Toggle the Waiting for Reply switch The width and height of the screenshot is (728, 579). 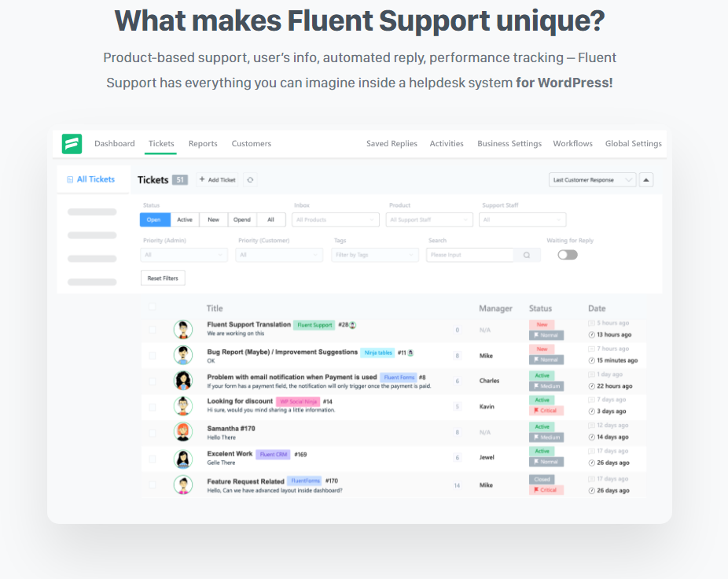(x=567, y=255)
